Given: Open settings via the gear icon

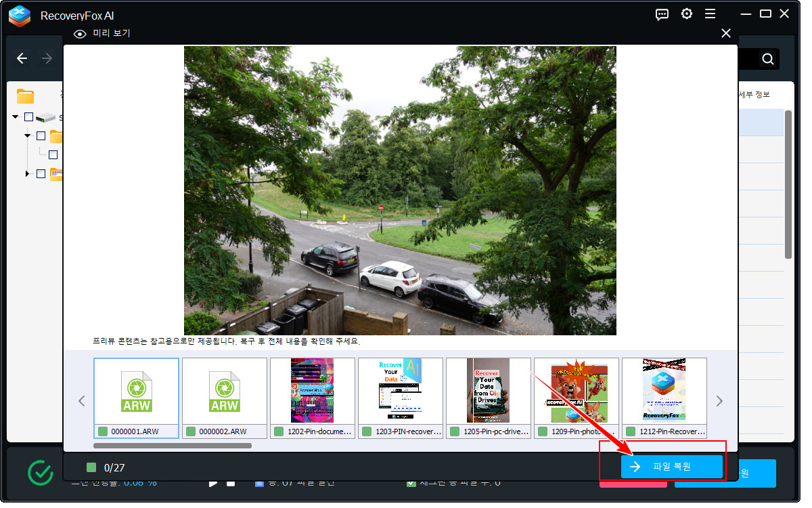Looking at the screenshot, I should 686,14.
